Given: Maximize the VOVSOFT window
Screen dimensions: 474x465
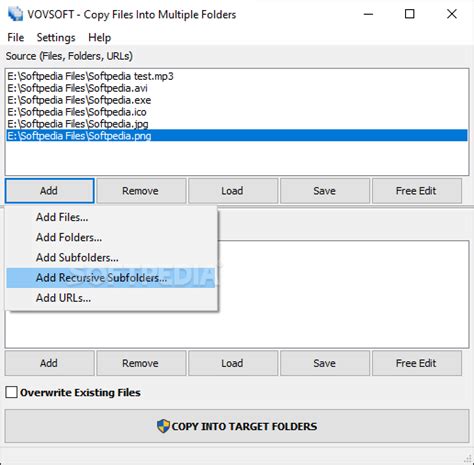Looking at the screenshot, I should [x=410, y=14].
